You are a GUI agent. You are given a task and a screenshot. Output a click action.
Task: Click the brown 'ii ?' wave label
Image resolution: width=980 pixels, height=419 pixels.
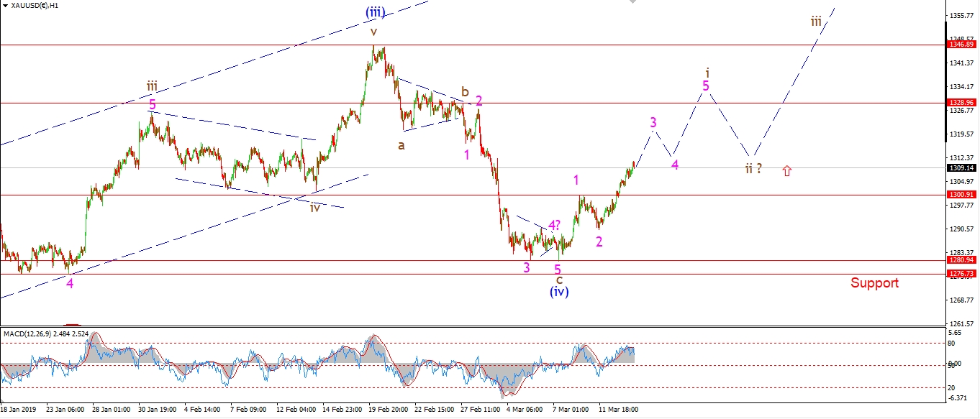pyautogui.click(x=753, y=169)
